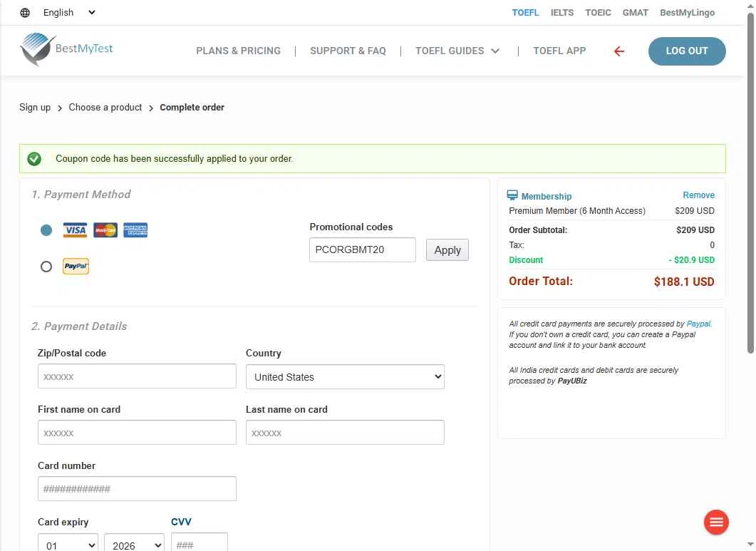Click the TOEFL Guides chevron arrow
The width and height of the screenshot is (756, 551).
[x=495, y=51]
